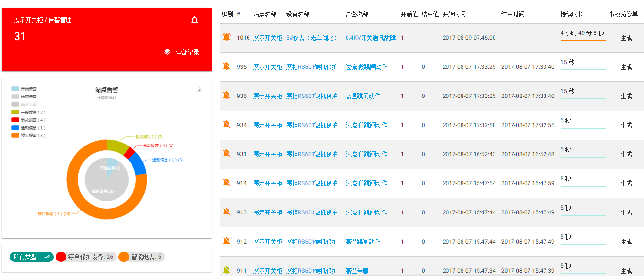The width and height of the screenshot is (644, 276).
Task: Click the muted bell icon for row 935
Action: click(226, 66)
